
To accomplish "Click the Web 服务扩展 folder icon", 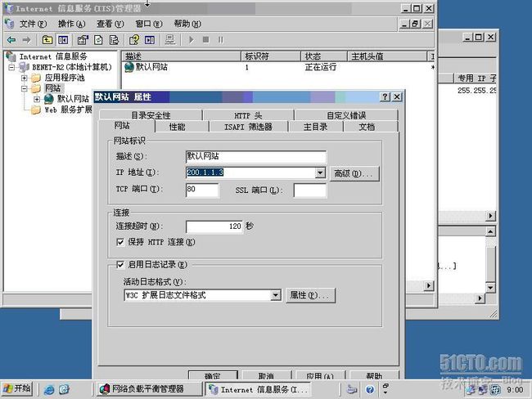I will tap(36, 110).
